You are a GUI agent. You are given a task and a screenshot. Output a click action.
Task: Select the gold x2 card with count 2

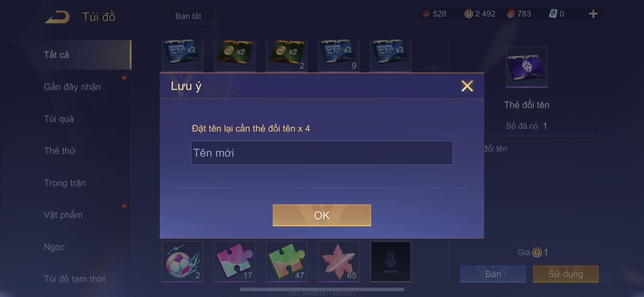(x=286, y=56)
